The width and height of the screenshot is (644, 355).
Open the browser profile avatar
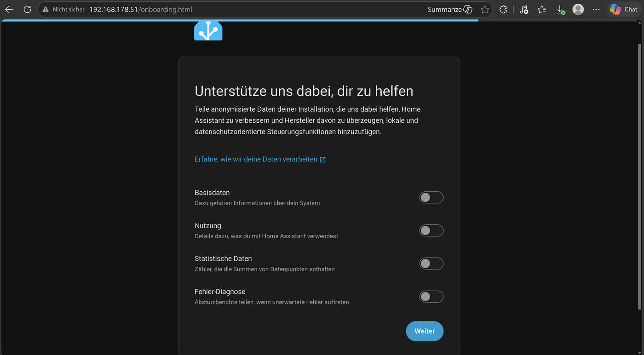point(578,9)
